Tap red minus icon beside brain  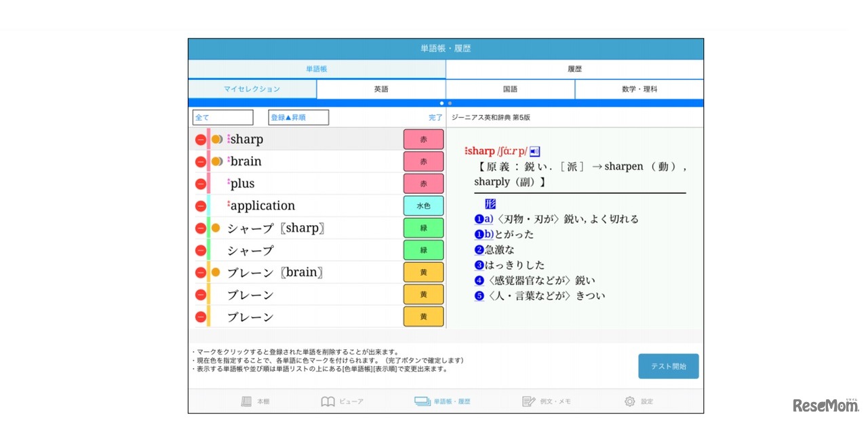(201, 162)
